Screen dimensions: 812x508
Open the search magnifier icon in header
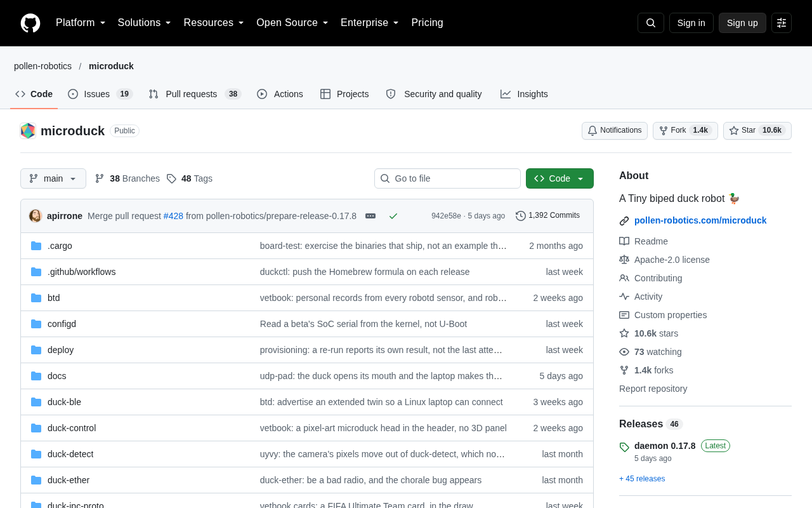651,23
